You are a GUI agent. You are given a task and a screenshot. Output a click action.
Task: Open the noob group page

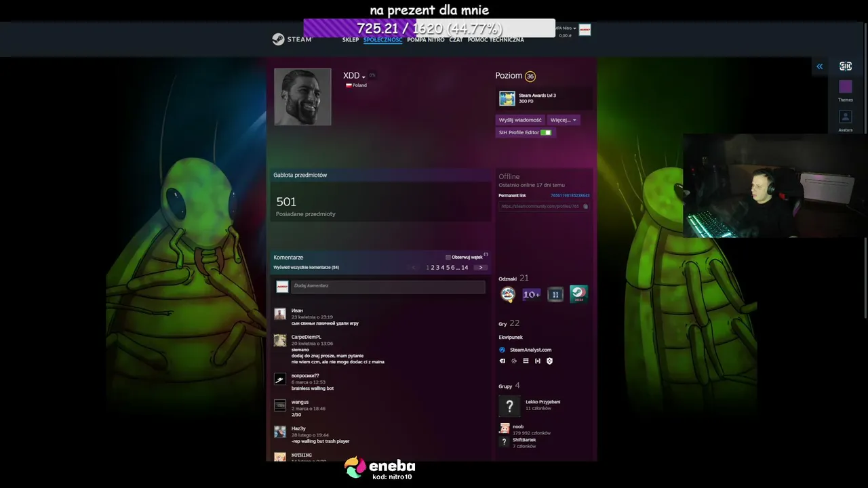point(518,427)
